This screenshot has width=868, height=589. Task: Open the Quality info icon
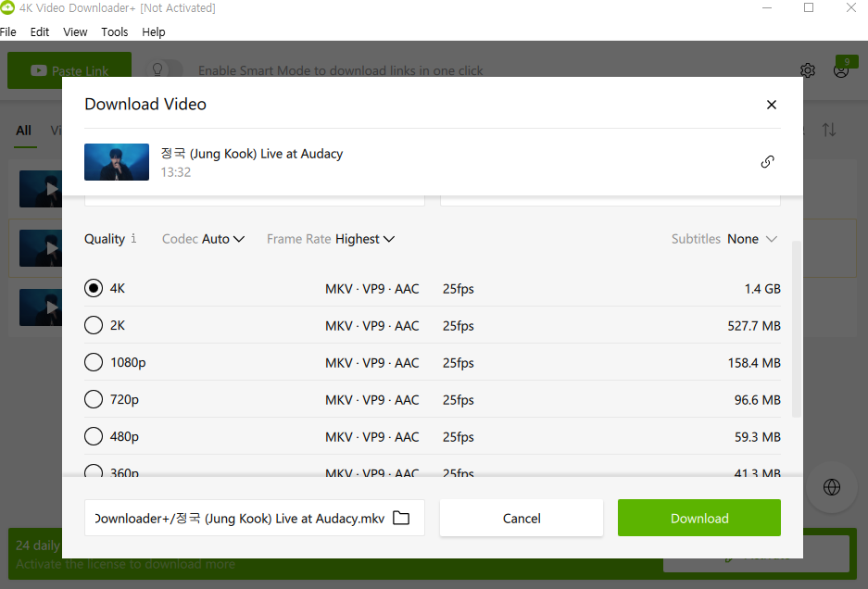133,239
